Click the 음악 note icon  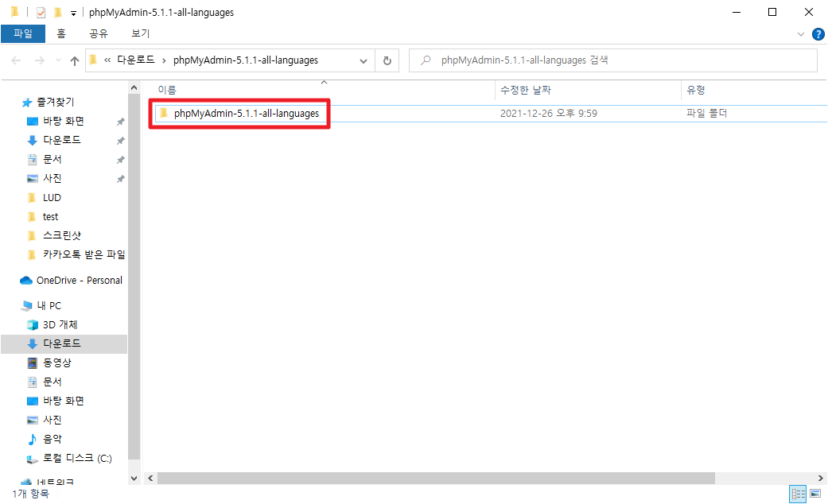pos(32,439)
